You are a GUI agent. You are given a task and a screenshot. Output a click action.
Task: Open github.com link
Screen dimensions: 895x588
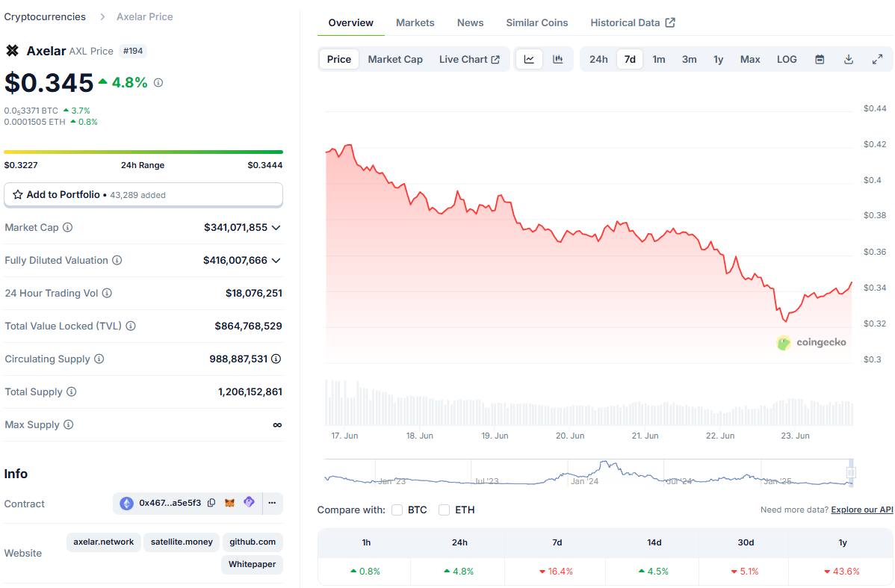pos(253,542)
